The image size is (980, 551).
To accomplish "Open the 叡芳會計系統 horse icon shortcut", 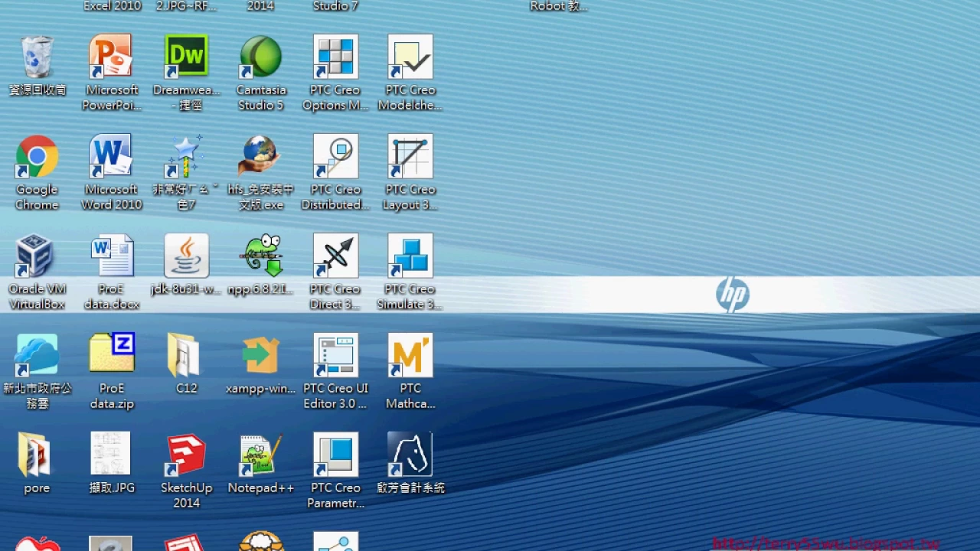I will pyautogui.click(x=410, y=455).
